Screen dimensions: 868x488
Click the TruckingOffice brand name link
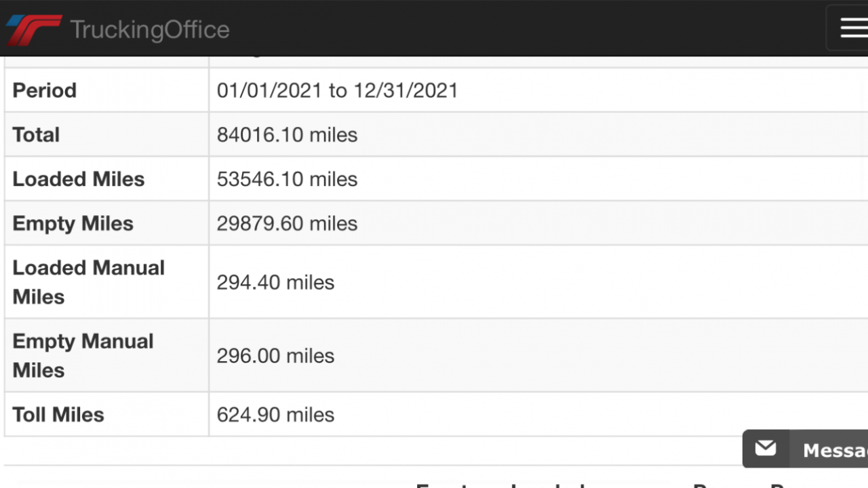point(149,30)
